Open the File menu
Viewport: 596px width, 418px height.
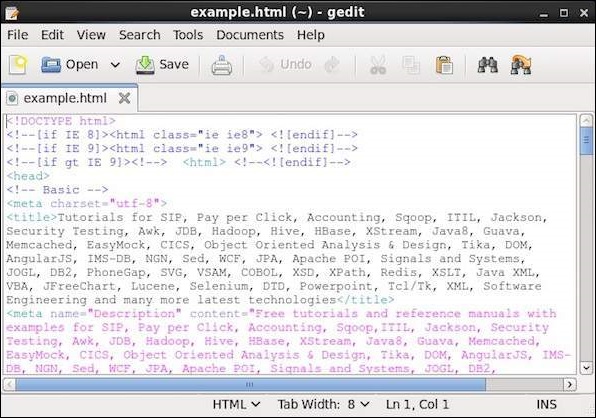click(17, 35)
